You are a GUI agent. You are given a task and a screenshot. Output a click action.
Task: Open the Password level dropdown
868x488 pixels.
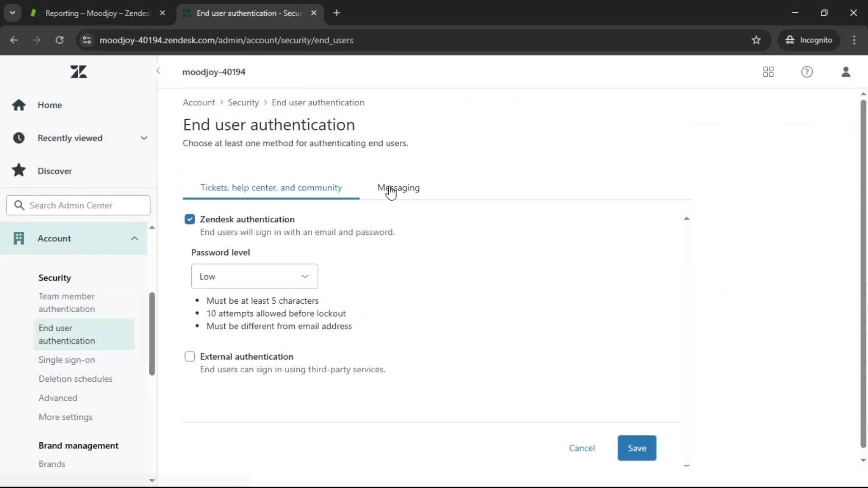(x=255, y=277)
